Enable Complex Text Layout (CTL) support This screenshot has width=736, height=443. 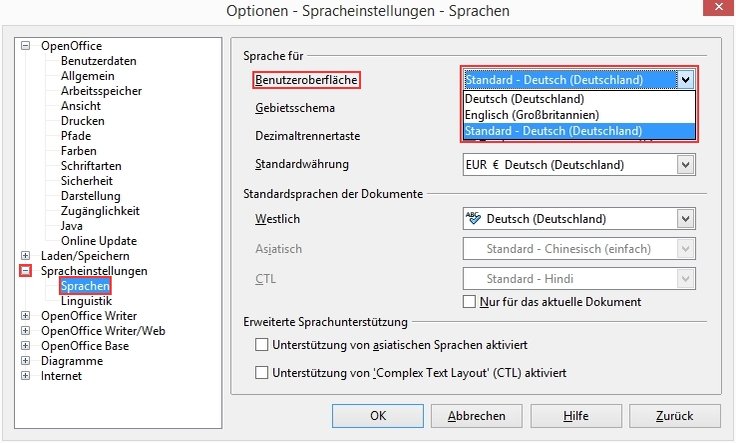pos(261,373)
